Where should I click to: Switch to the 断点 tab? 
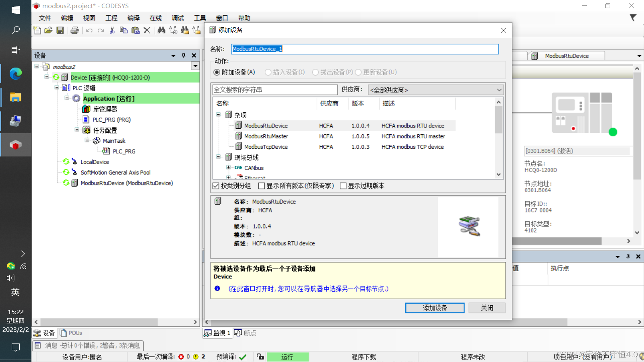[x=246, y=333]
